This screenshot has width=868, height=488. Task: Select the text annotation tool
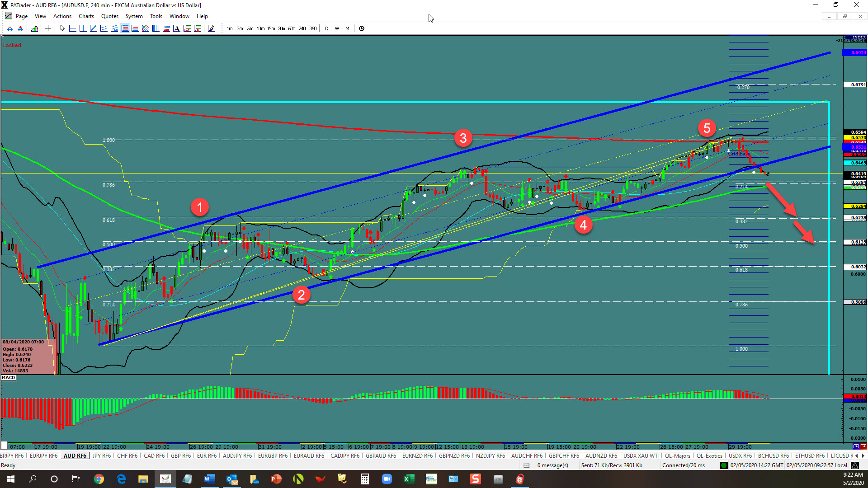tap(177, 28)
